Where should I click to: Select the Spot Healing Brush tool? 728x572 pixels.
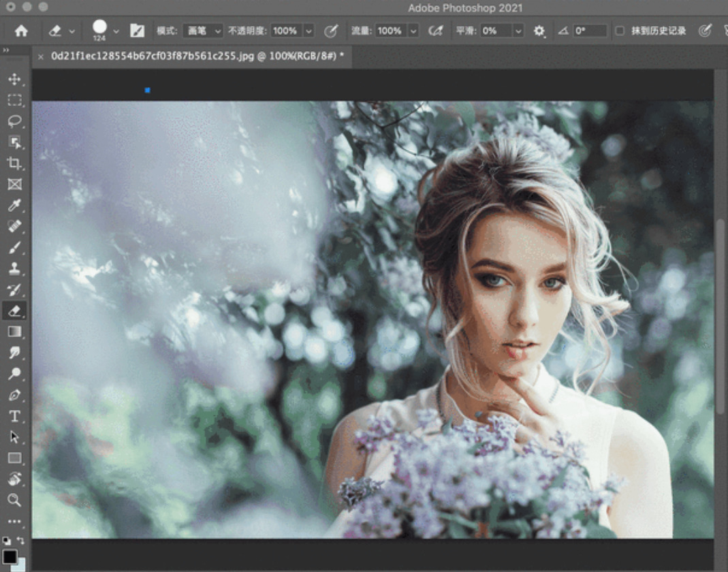click(14, 227)
